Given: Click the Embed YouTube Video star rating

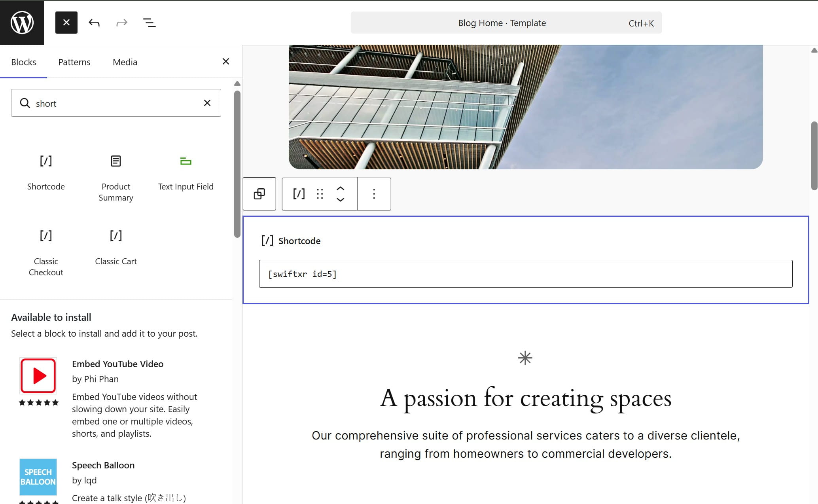Looking at the screenshot, I should point(39,403).
